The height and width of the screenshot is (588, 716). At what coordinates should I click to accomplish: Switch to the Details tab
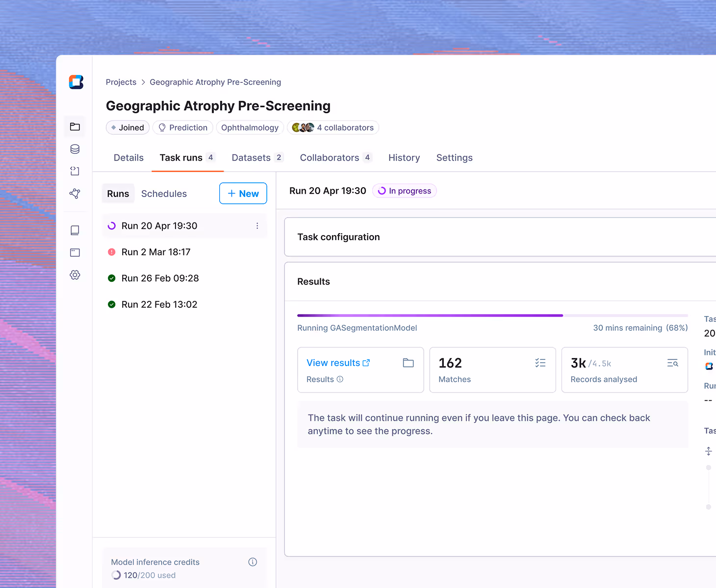pos(128,158)
